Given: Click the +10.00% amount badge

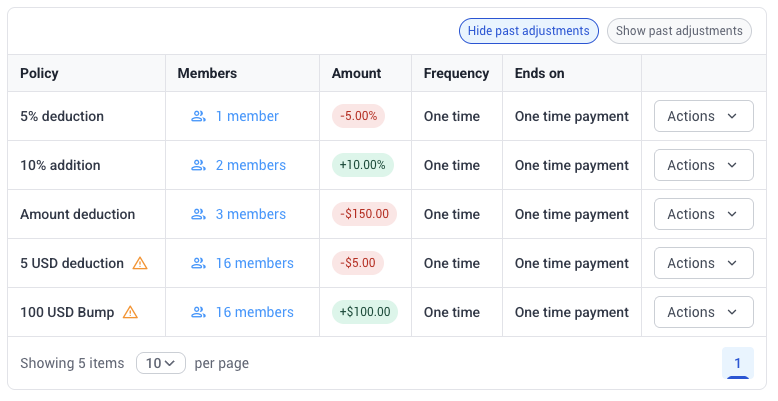Looking at the screenshot, I should [x=363, y=165].
